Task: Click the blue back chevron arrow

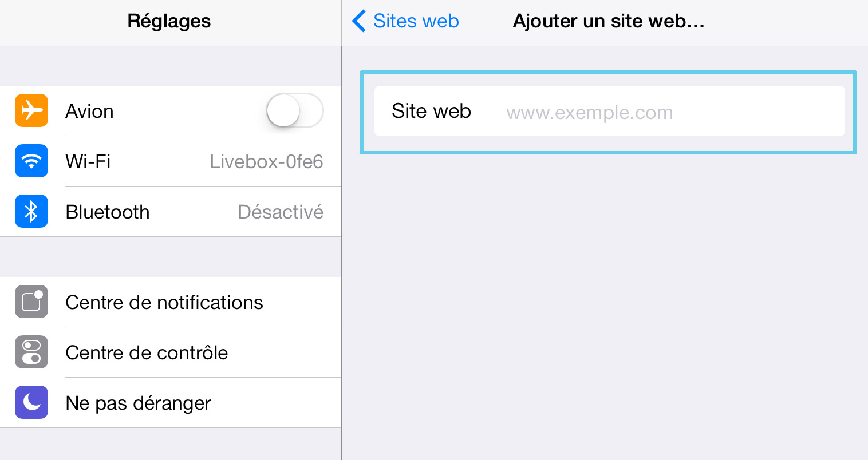Action: pyautogui.click(x=358, y=21)
